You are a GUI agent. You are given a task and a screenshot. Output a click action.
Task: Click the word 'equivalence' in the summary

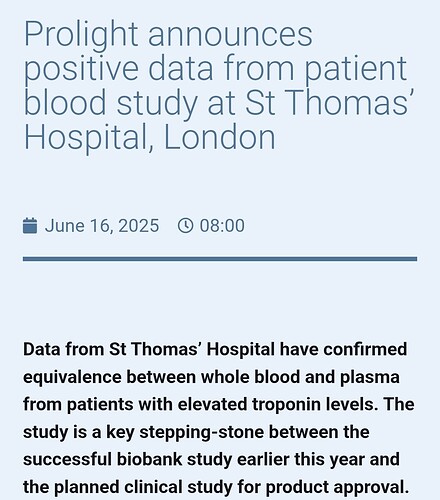(x=72, y=378)
